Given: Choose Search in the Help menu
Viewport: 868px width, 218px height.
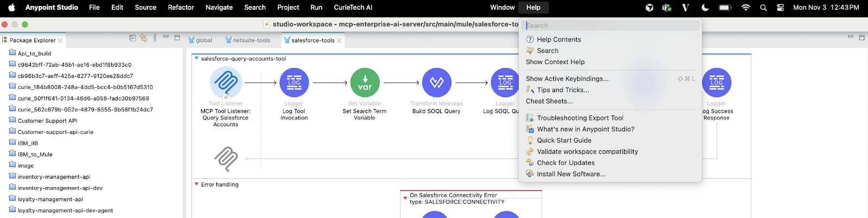Looking at the screenshot, I should (x=547, y=50).
